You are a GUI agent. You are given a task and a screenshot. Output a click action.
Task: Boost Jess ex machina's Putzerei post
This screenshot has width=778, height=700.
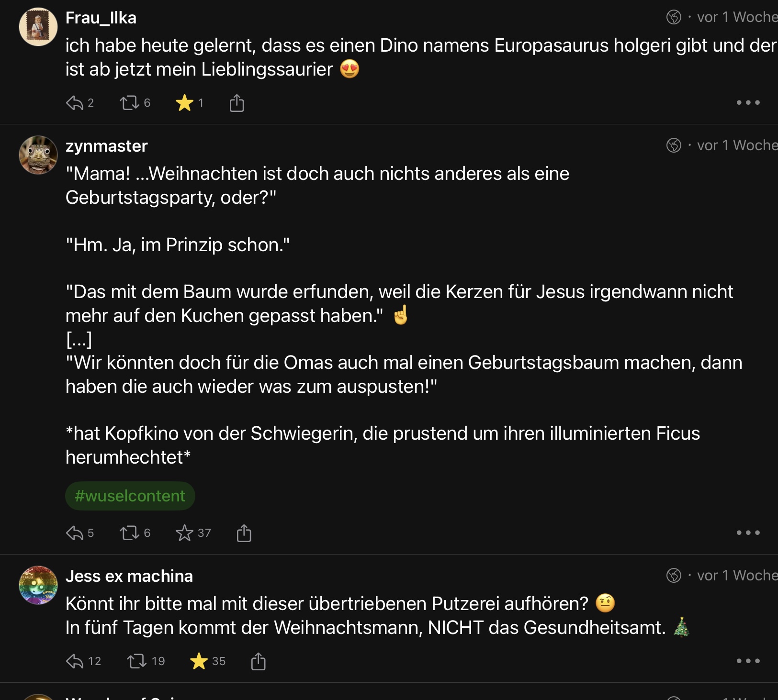pos(136,661)
